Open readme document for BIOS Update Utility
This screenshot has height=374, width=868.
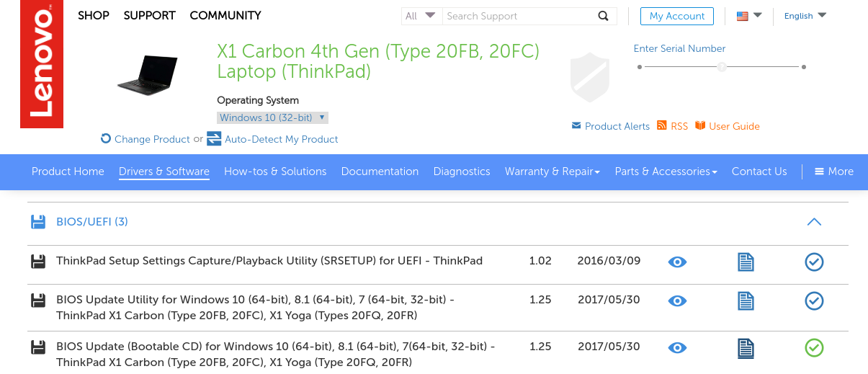tap(746, 300)
